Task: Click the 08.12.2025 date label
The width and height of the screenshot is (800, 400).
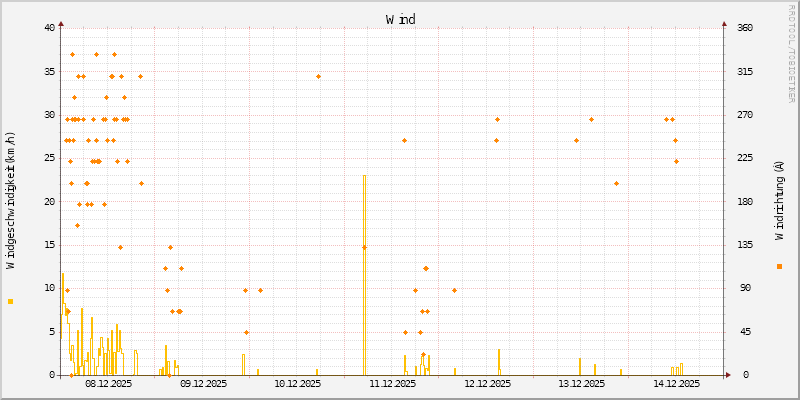Action: (x=109, y=383)
